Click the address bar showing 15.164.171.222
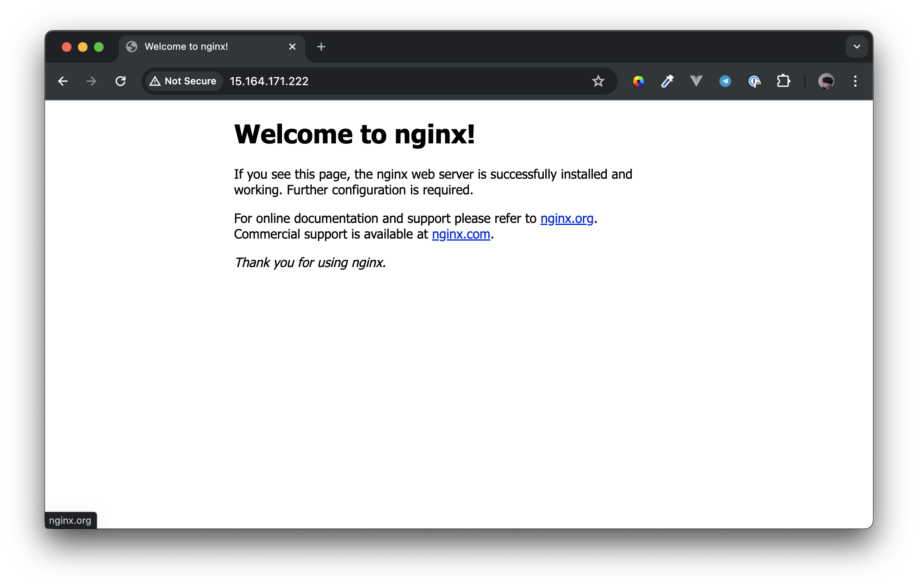The height and width of the screenshot is (588, 918). pyautogui.click(x=402, y=82)
